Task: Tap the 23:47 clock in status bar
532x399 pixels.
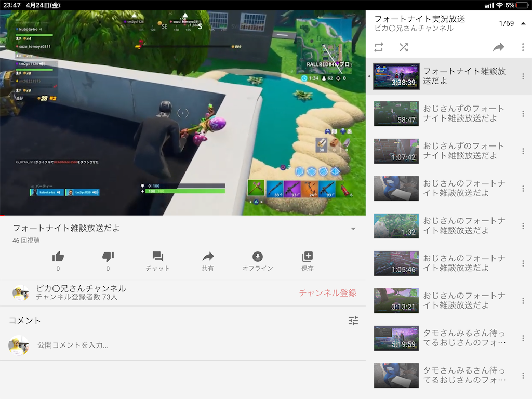Action: tap(12, 5)
